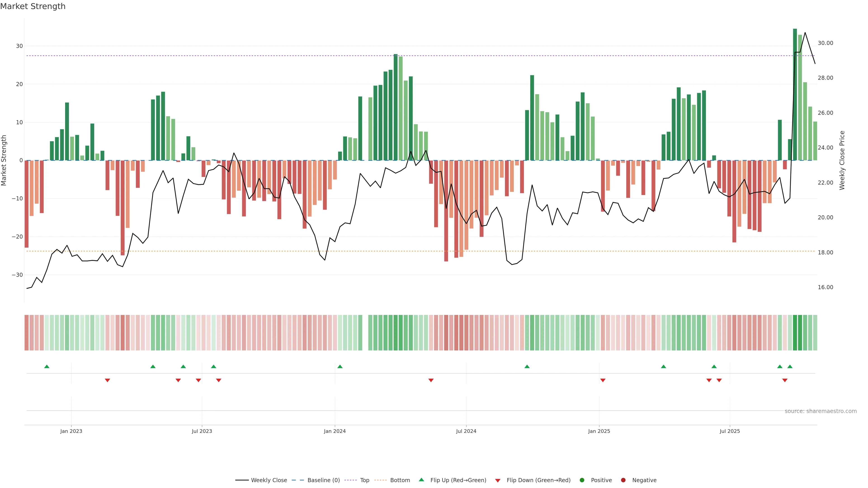
Task: Click the leftmost deep red bar near -23
Action: 27,204
